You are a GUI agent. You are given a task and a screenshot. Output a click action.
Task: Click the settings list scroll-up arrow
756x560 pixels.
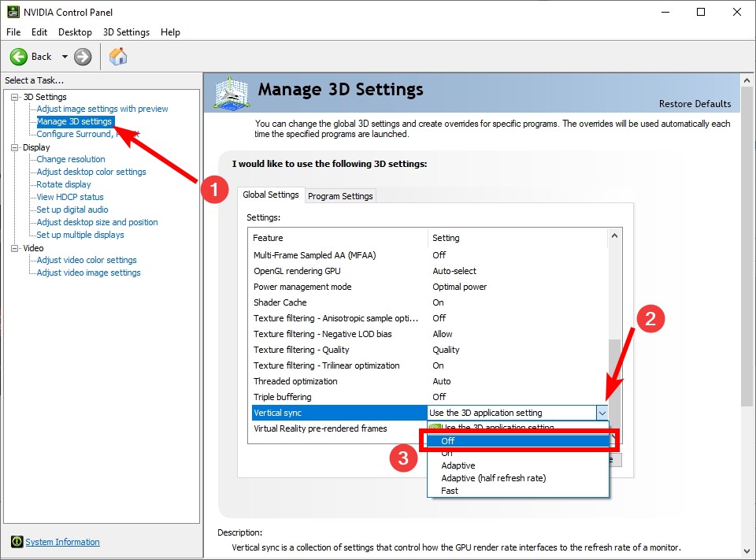[614, 235]
